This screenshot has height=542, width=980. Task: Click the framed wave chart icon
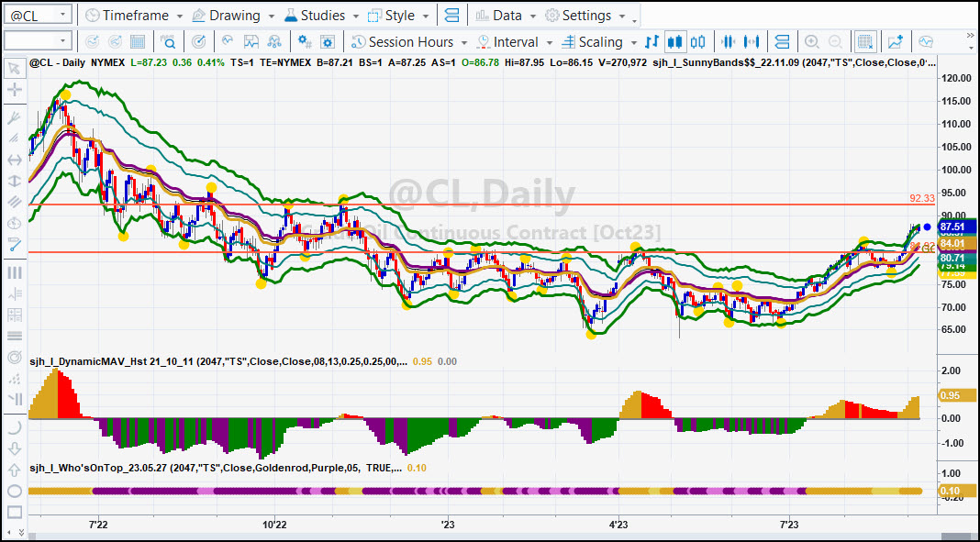[x=251, y=42]
